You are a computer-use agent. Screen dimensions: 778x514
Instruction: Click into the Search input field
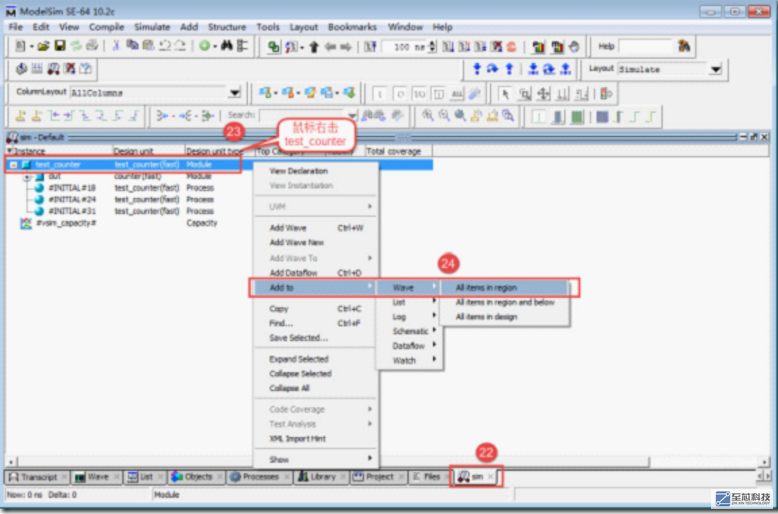[x=302, y=116]
